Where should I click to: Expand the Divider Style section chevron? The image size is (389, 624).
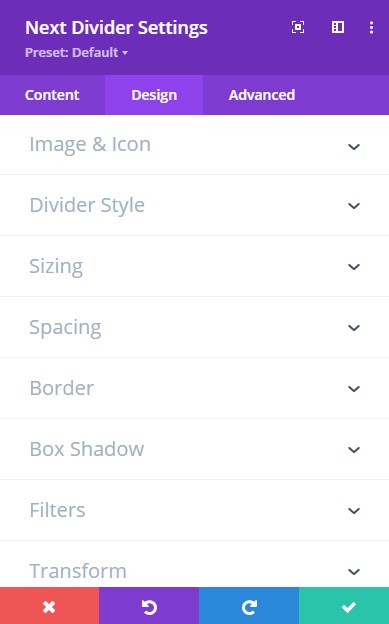tap(354, 206)
